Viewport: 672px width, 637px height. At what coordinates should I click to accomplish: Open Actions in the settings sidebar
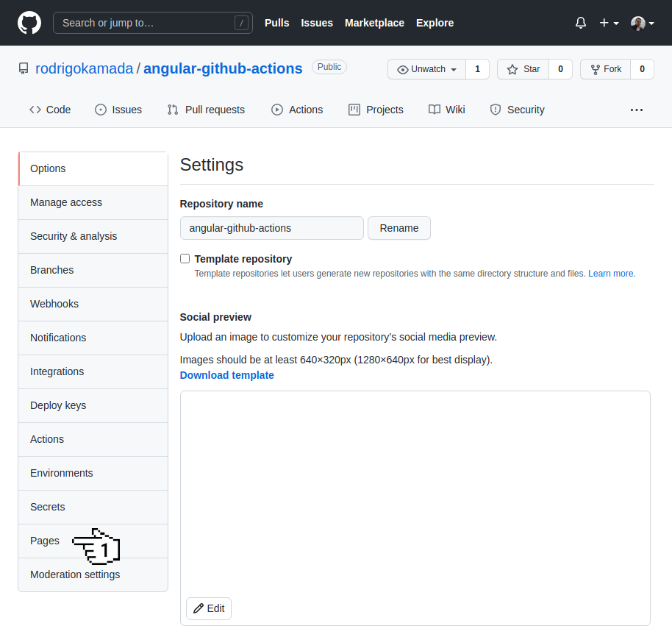tap(93, 439)
